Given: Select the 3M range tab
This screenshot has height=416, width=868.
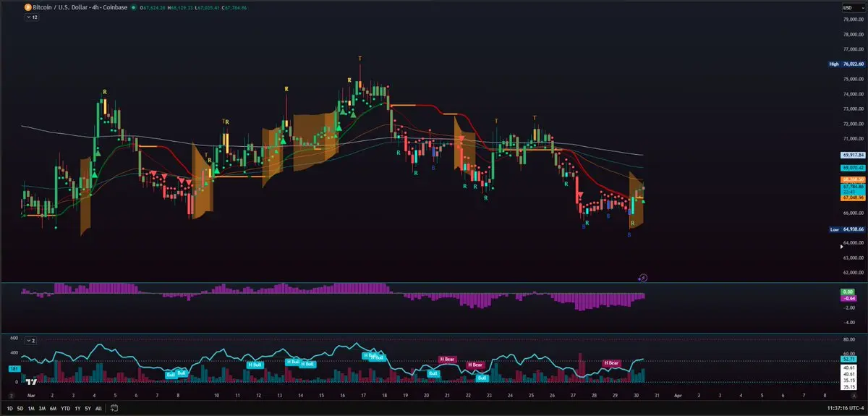Looking at the screenshot, I should [42, 409].
